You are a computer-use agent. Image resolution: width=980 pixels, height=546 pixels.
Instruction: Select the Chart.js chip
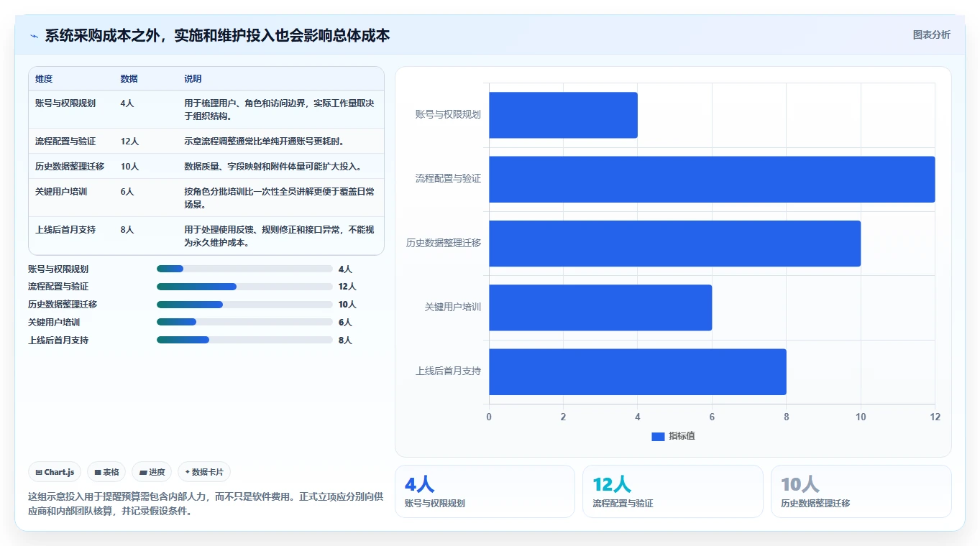click(55, 472)
